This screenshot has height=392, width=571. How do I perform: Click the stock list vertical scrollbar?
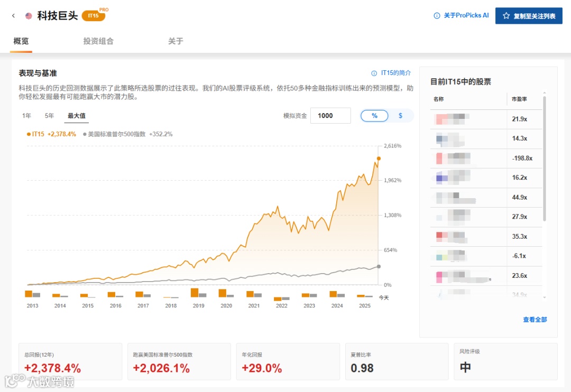[545, 158]
